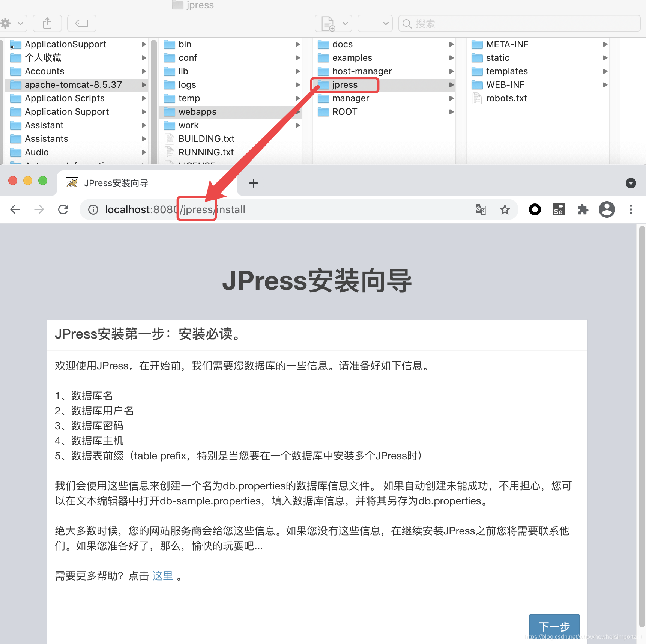Viewport: 646px width, 644px height.
Task: Click the 这里 help link
Action: point(162,576)
